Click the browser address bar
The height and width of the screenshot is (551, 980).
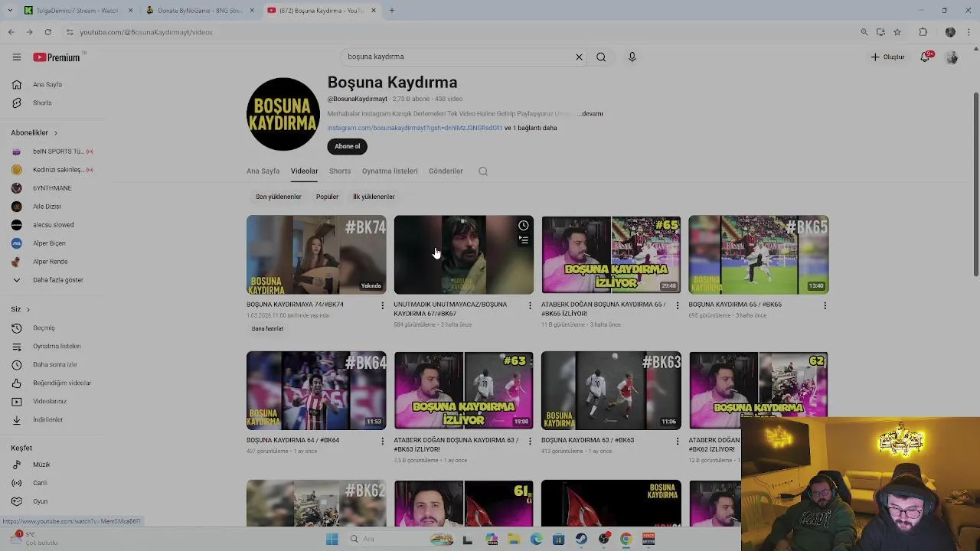[x=459, y=32]
